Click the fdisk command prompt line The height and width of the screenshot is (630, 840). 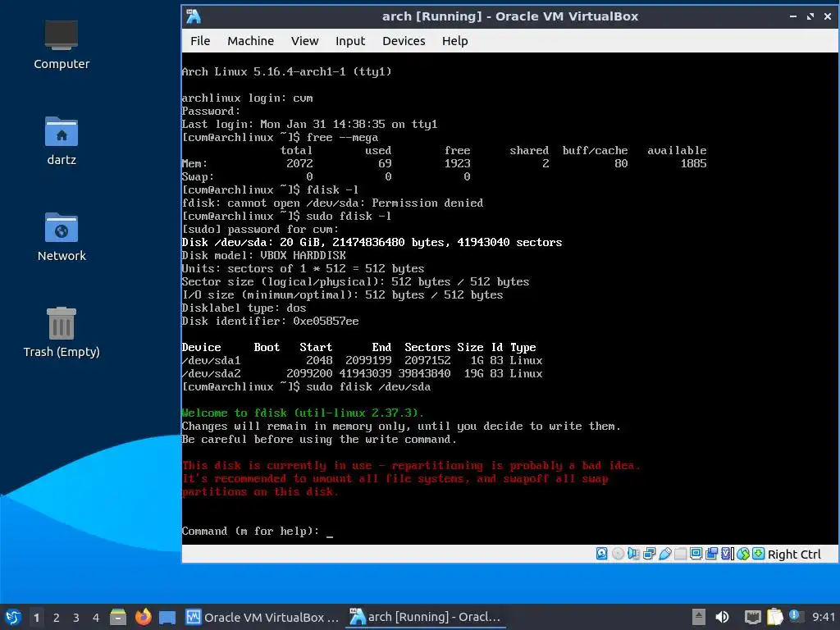[x=257, y=532]
